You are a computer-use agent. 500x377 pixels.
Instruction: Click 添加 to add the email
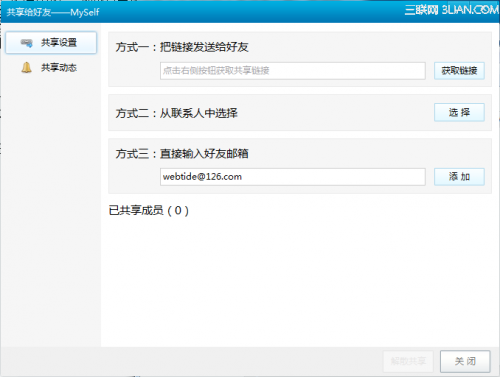pyautogui.click(x=459, y=177)
